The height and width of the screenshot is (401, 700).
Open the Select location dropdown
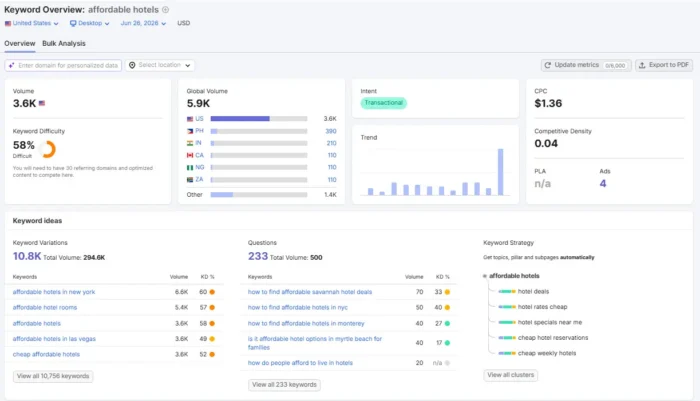tap(160, 65)
